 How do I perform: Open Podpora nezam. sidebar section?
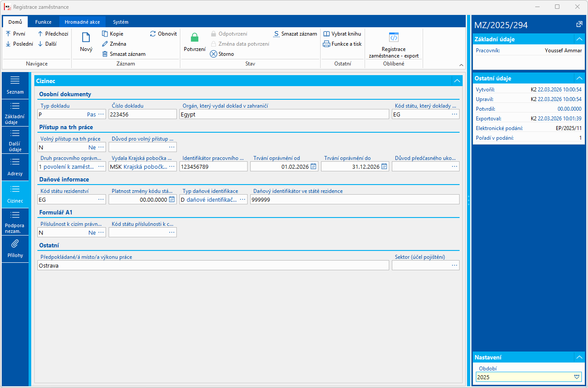click(x=15, y=222)
